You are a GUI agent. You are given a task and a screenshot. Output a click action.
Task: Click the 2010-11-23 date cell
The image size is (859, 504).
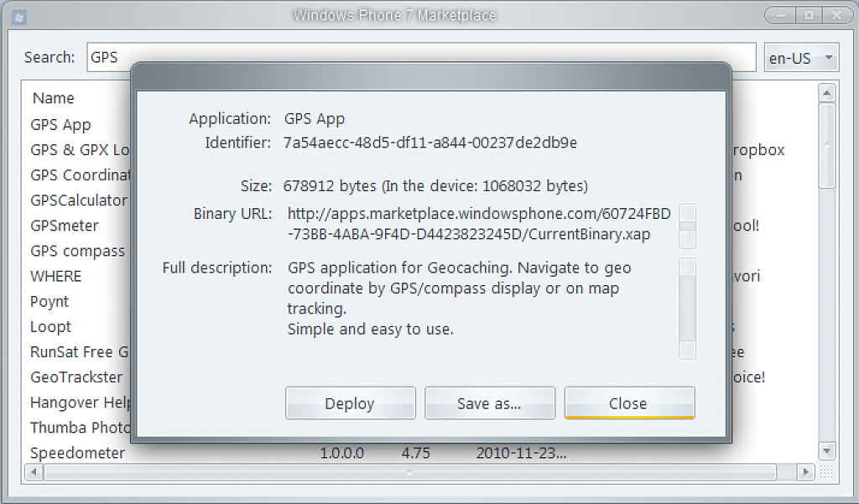pos(521,453)
